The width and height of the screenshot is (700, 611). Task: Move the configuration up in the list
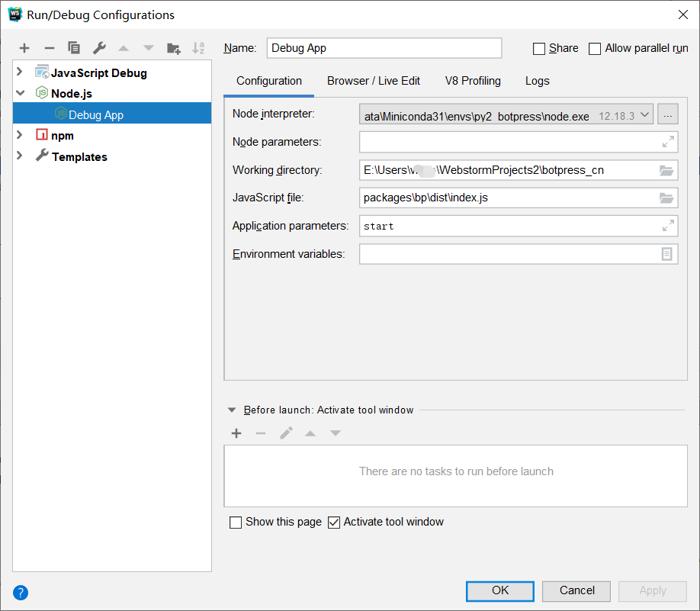click(x=124, y=48)
